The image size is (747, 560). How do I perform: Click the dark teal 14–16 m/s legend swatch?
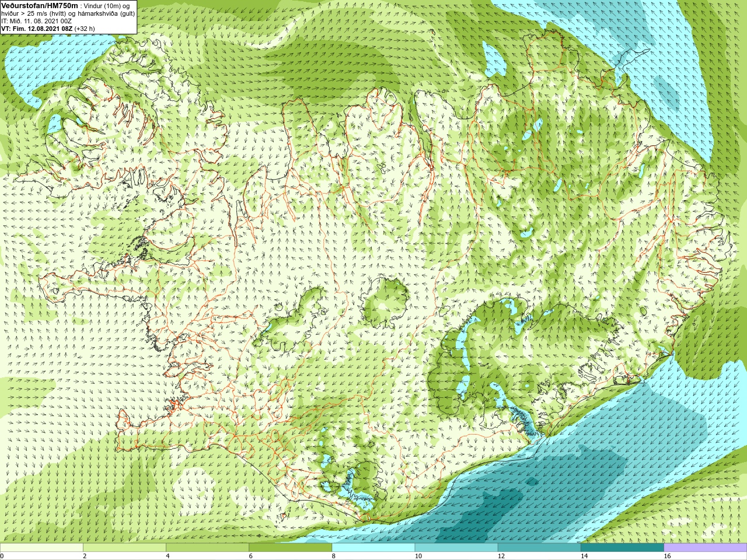tap(622, 548)
